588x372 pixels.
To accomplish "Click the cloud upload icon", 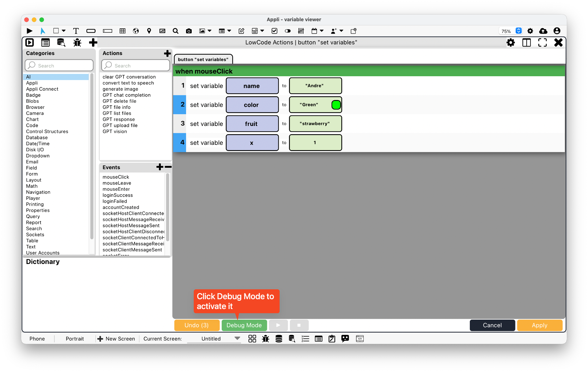I will click(x=543, y=31).
